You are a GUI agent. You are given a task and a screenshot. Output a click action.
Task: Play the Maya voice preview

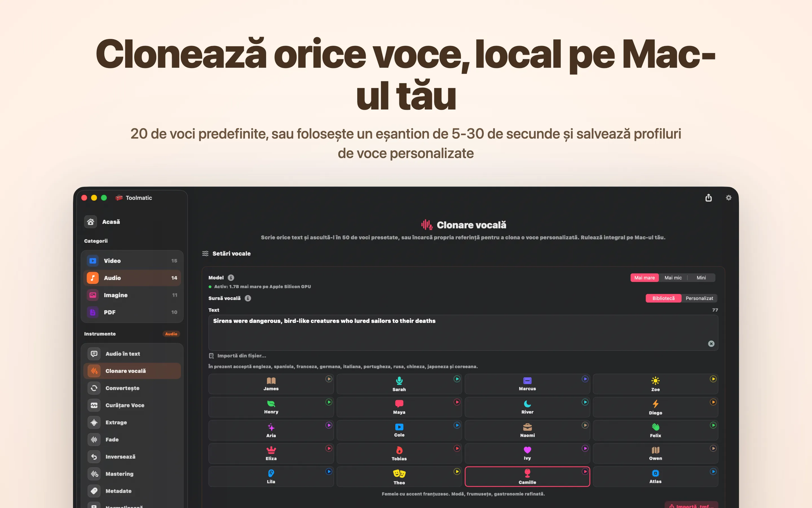457,402
